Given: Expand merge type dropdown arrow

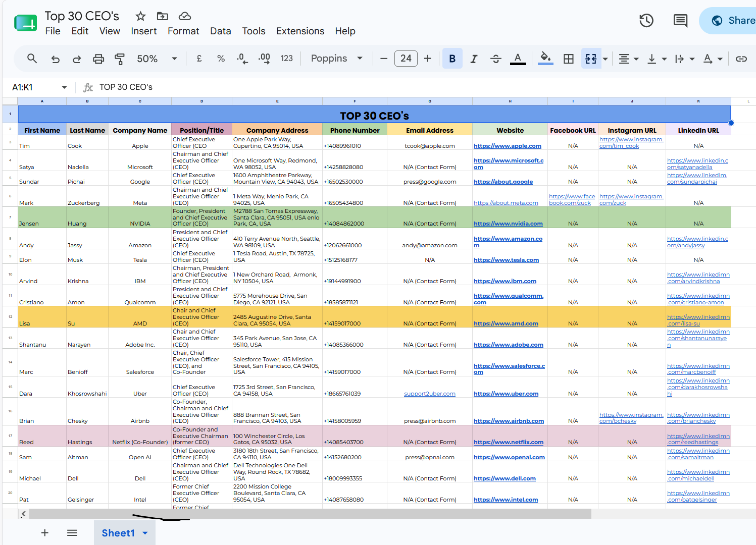Looking at the screenshot, I should [x=606, y=59].
